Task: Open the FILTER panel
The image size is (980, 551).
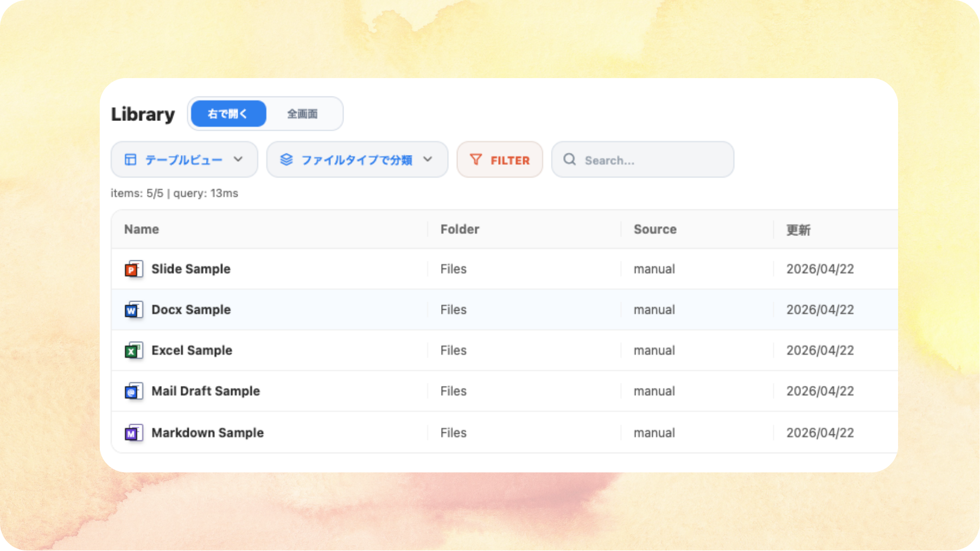Action: coord(500,159)
